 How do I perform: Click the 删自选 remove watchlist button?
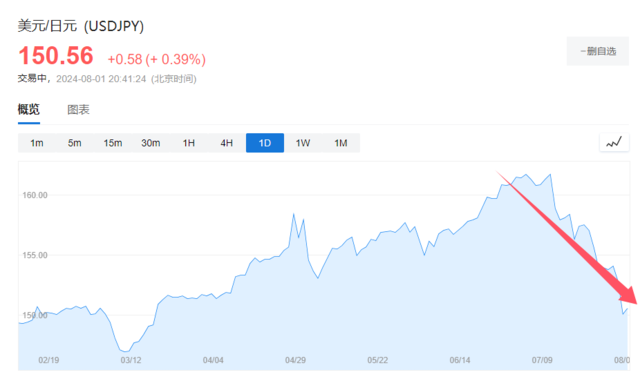click(598, 51)
